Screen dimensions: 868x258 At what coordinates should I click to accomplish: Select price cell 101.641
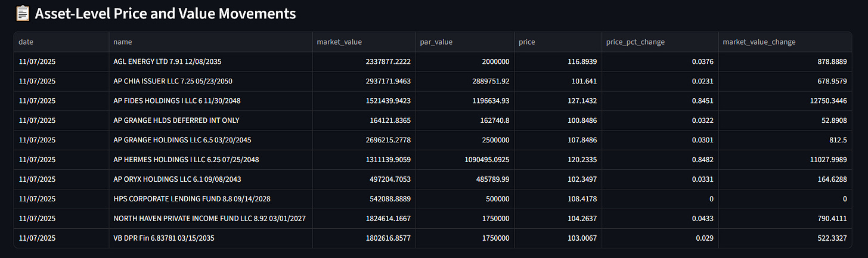pyautogui.click(x=557, y=81)
